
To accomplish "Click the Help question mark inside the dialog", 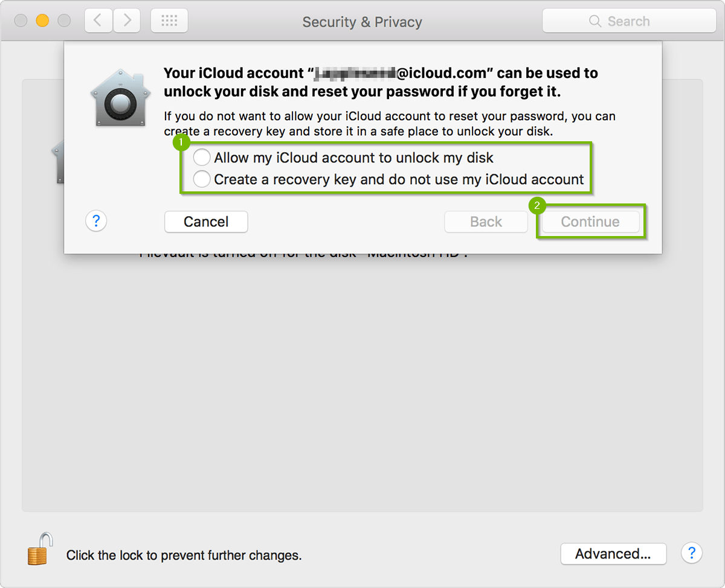I will coord(96,221).
